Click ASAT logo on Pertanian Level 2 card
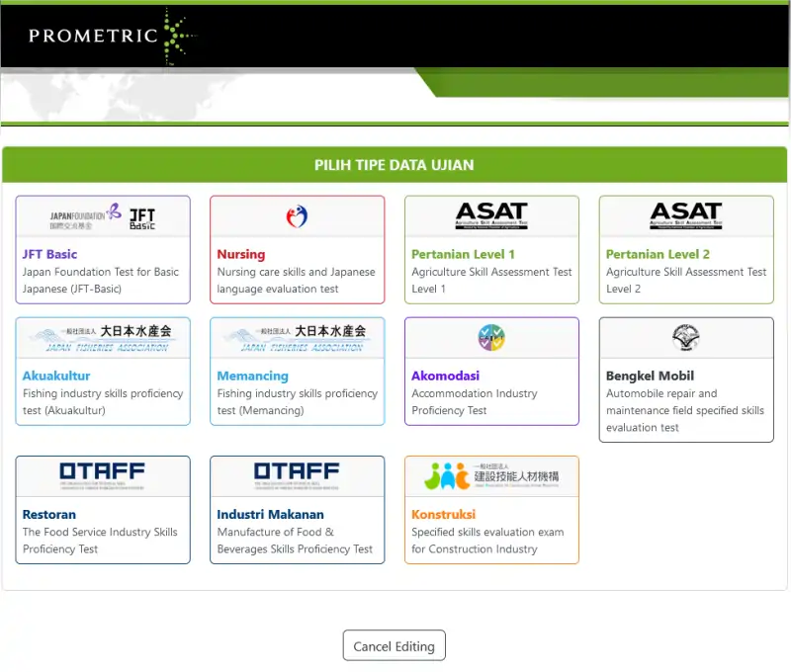791x672 pixels. 686,215
